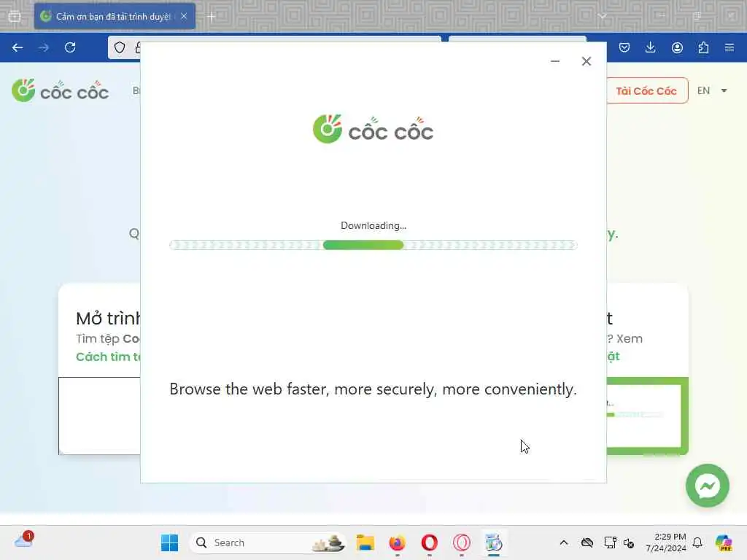
Task: Open the Firefox downloads panel
Action: (x=650, y=47)
